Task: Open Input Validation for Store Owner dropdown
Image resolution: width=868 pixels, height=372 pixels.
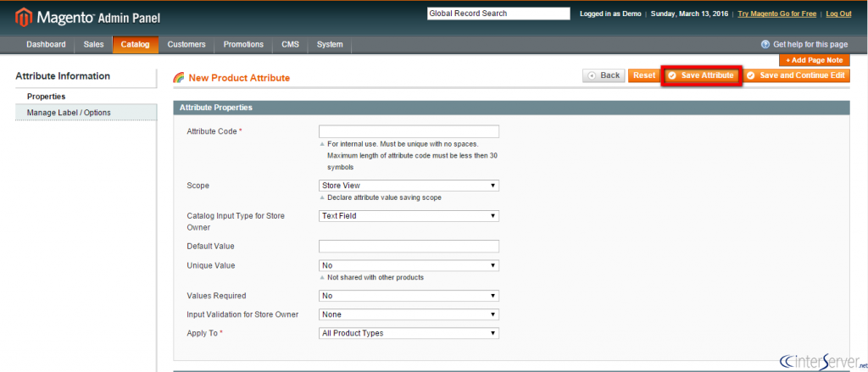Action: [409, 314]
